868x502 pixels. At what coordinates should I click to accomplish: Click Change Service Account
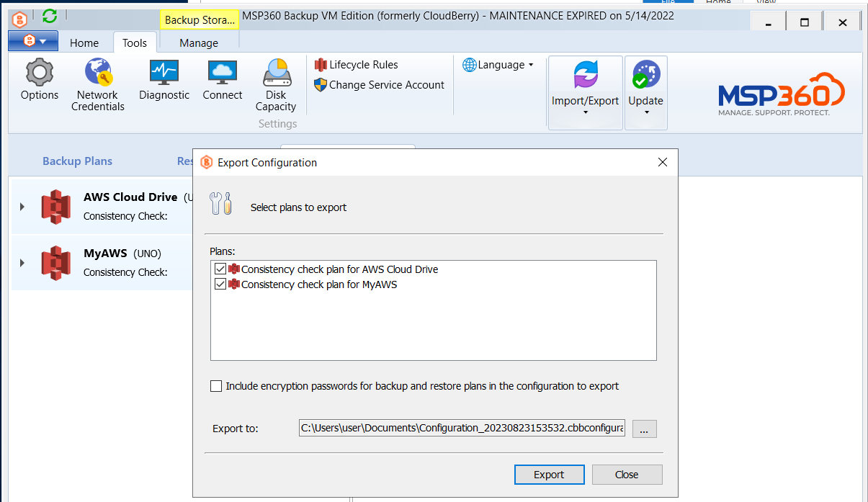(380, 85)
